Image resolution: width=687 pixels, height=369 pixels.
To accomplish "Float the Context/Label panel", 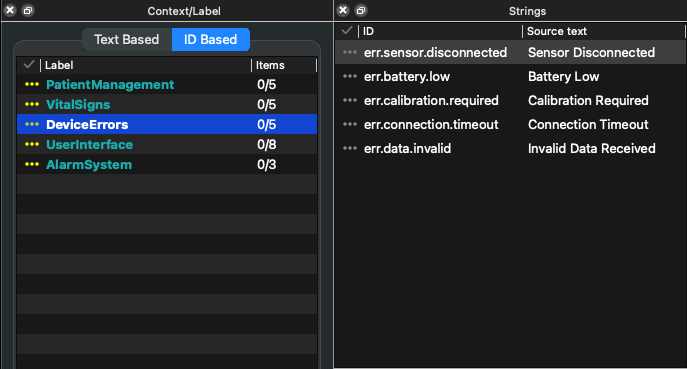I will (x=28, y=10).
